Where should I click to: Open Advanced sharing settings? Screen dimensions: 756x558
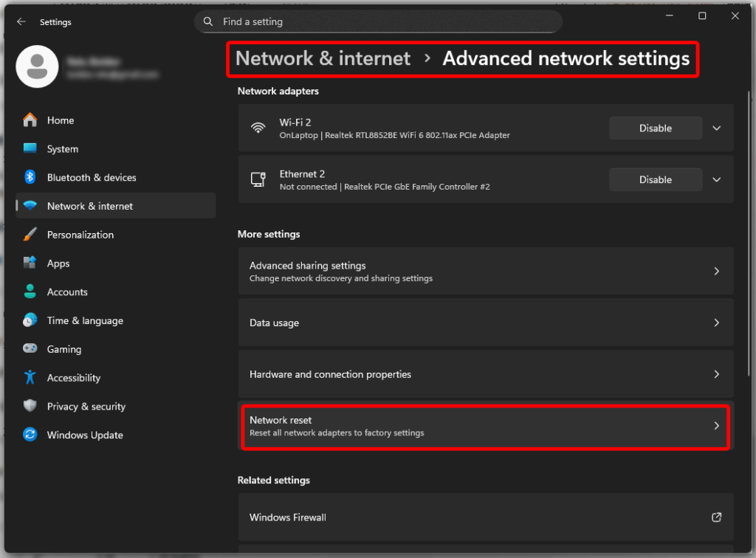[x=486, y=271]
